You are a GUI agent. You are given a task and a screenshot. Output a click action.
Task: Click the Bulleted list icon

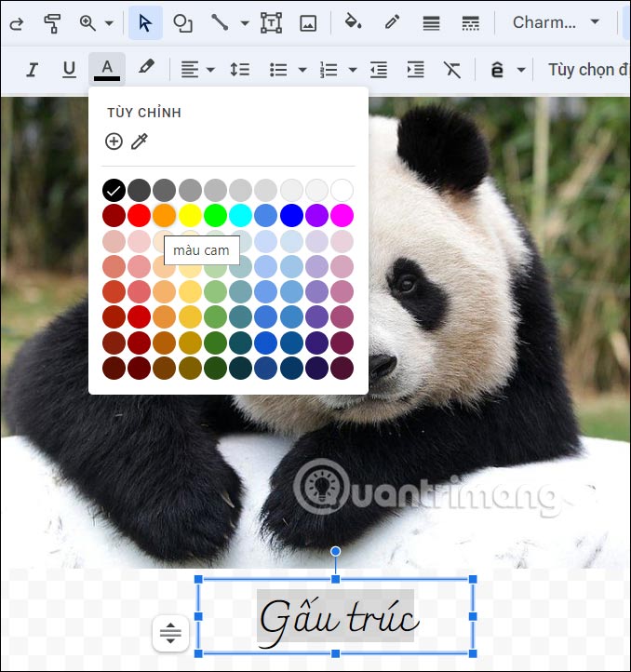pos(278,70)
